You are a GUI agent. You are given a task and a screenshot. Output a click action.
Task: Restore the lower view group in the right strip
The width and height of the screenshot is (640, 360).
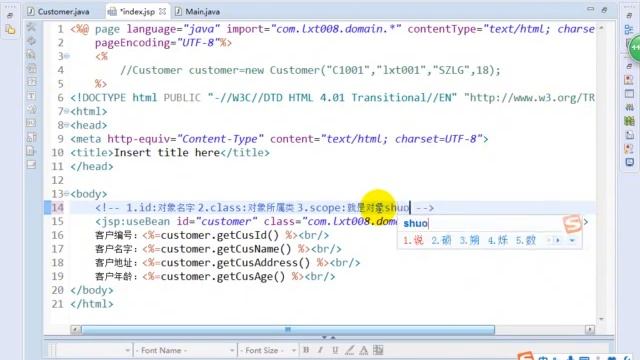[629, 66]
